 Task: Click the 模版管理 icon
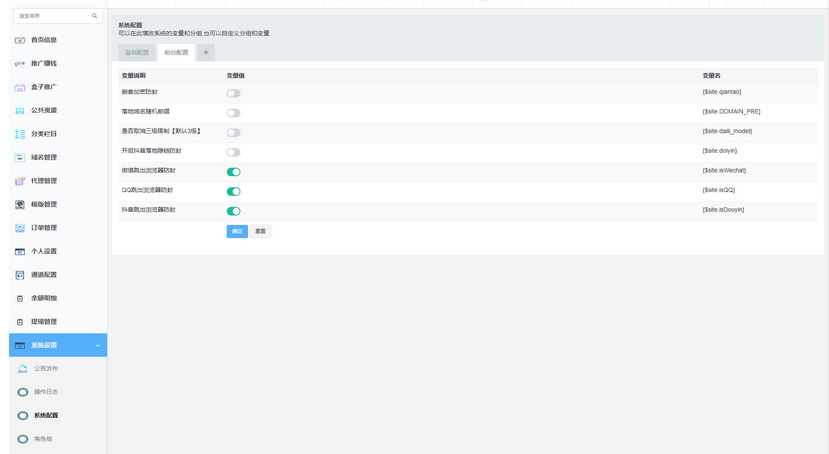(x=20, y=204)
